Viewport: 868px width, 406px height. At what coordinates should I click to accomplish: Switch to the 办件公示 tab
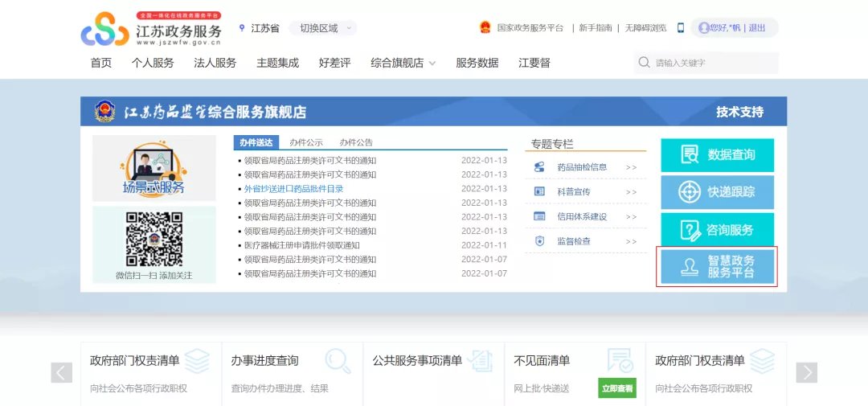pyautogui.click(x=306, y=142)
